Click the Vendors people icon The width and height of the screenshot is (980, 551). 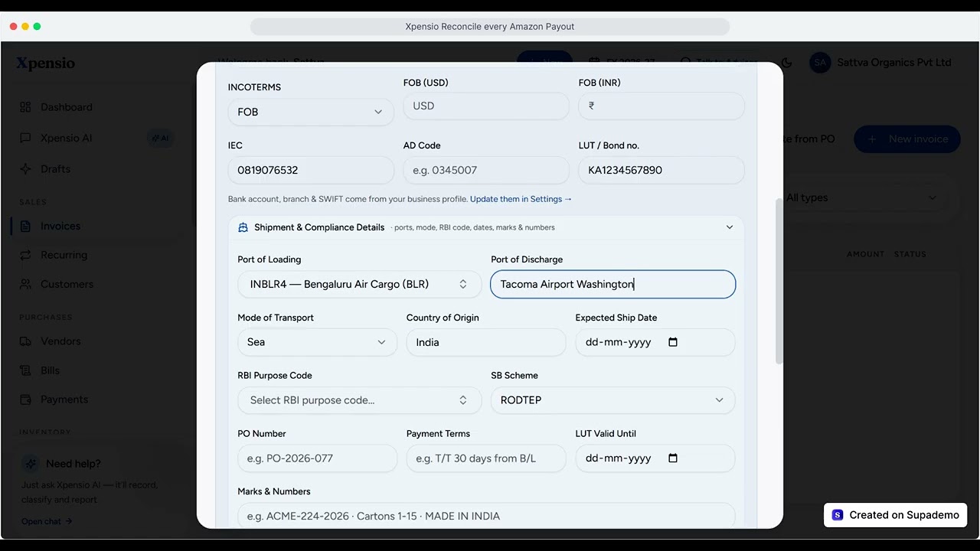26,341
